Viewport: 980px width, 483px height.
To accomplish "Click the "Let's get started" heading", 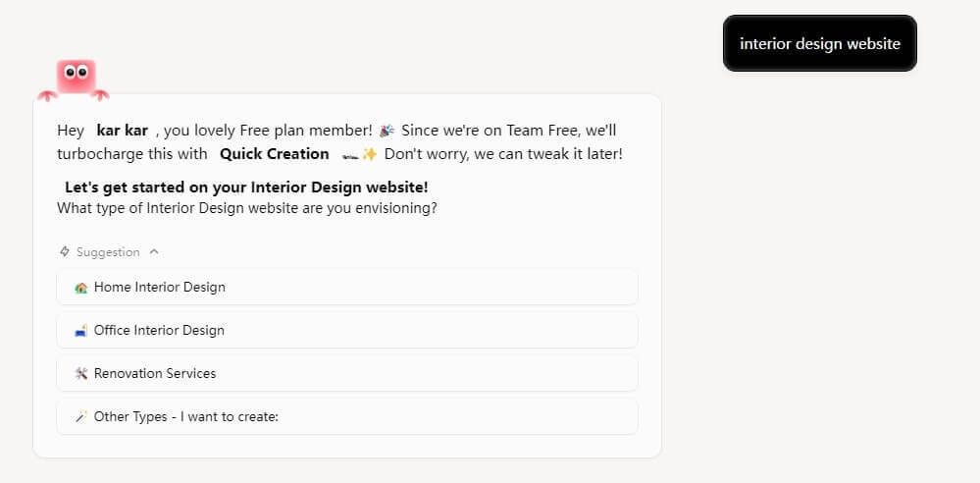I will point(246,187).
